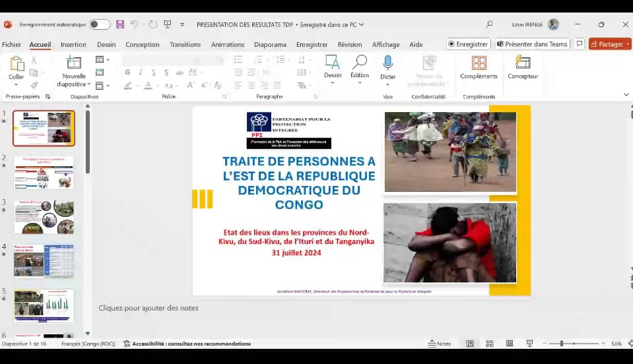Expand the saved location chevron beside file title
Screen dimensions: 633x364
tap(362, 24)
